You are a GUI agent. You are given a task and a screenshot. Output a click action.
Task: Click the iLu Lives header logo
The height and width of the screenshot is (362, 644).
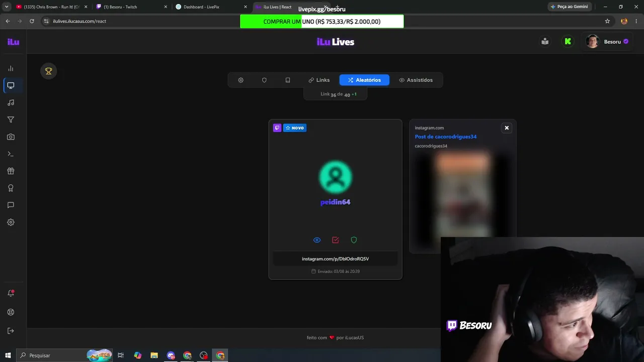tap(336, 42)
